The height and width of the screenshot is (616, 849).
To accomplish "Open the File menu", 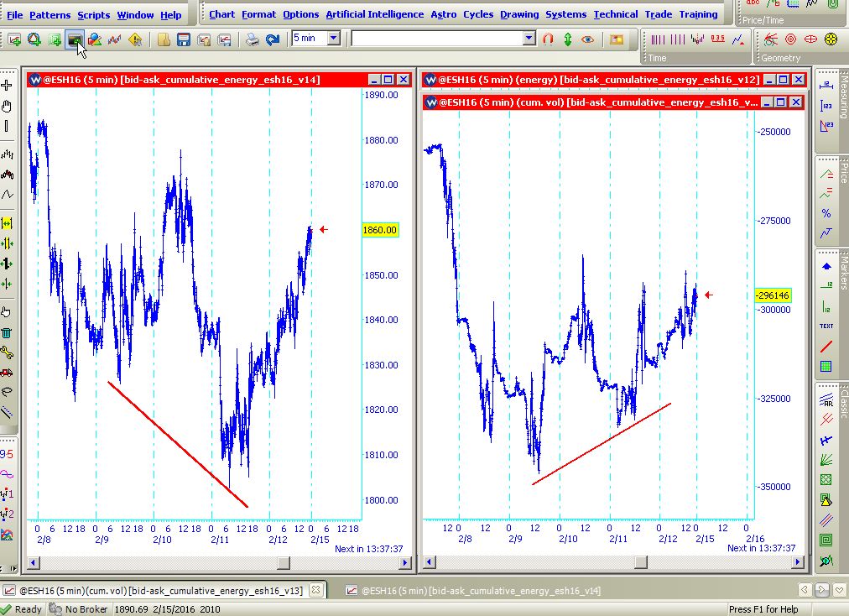I will [14, 14].
